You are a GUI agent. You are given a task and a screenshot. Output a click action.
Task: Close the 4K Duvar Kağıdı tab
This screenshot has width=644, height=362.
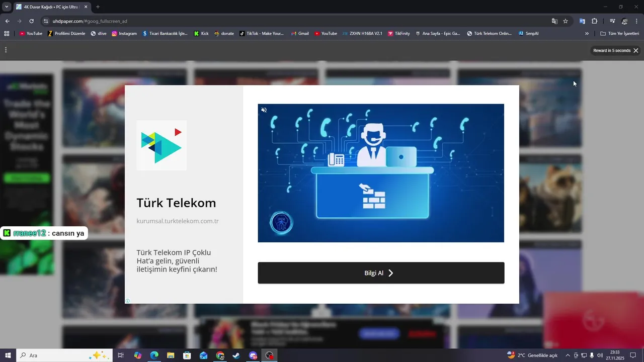click(x=86, y=7)
